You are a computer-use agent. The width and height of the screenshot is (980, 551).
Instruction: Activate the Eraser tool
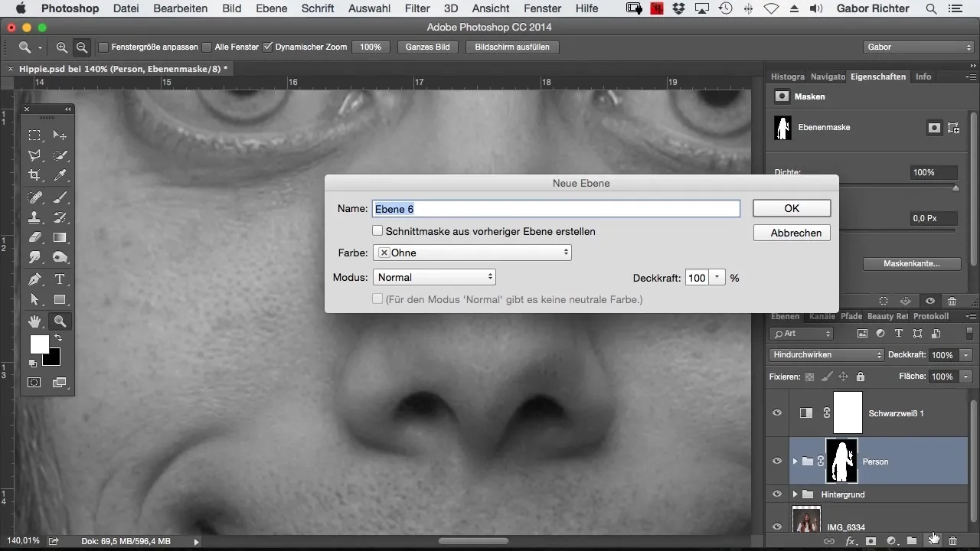point(34,237)
